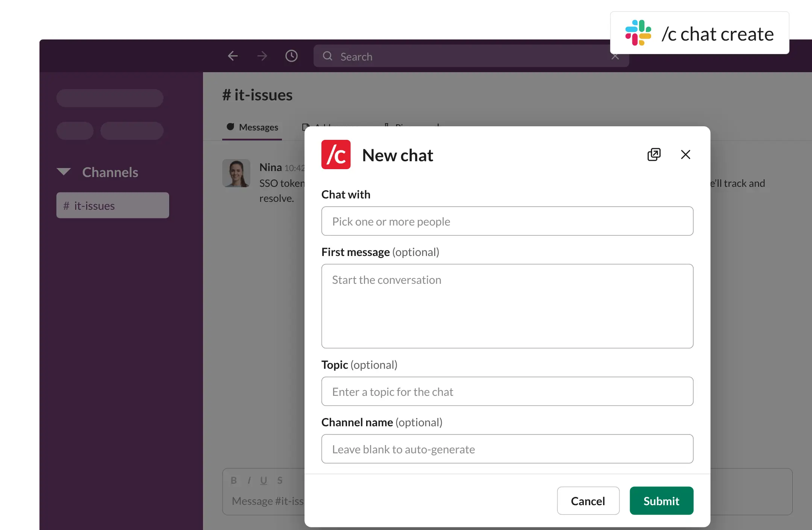812x530 pixels.
Task: Click the Search field in the top bar
Action: point(471,56)
